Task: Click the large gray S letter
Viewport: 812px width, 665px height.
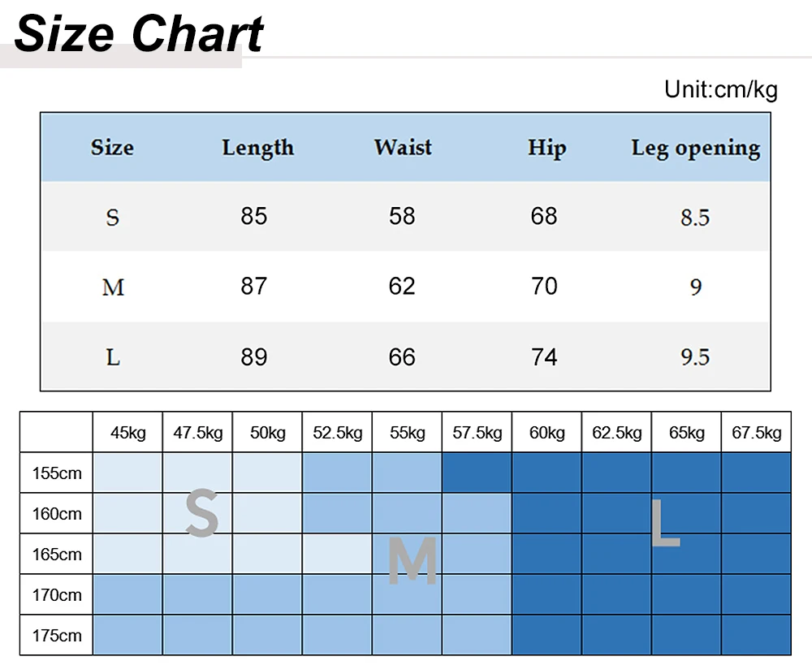Action: tap(201, 512)
